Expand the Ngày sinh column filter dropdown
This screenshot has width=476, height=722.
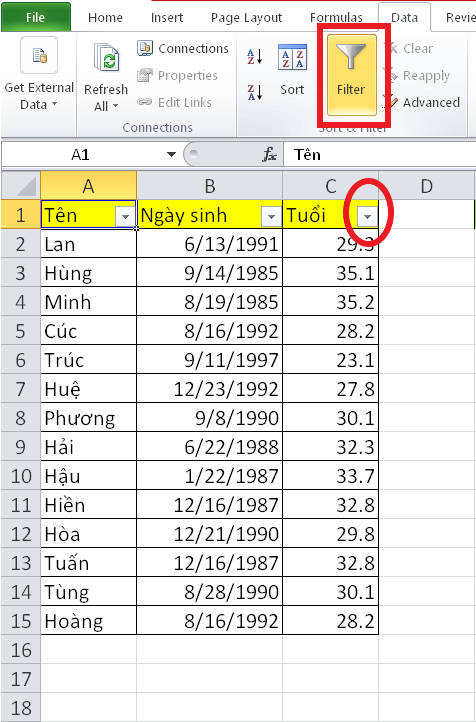tap(271, 216)
